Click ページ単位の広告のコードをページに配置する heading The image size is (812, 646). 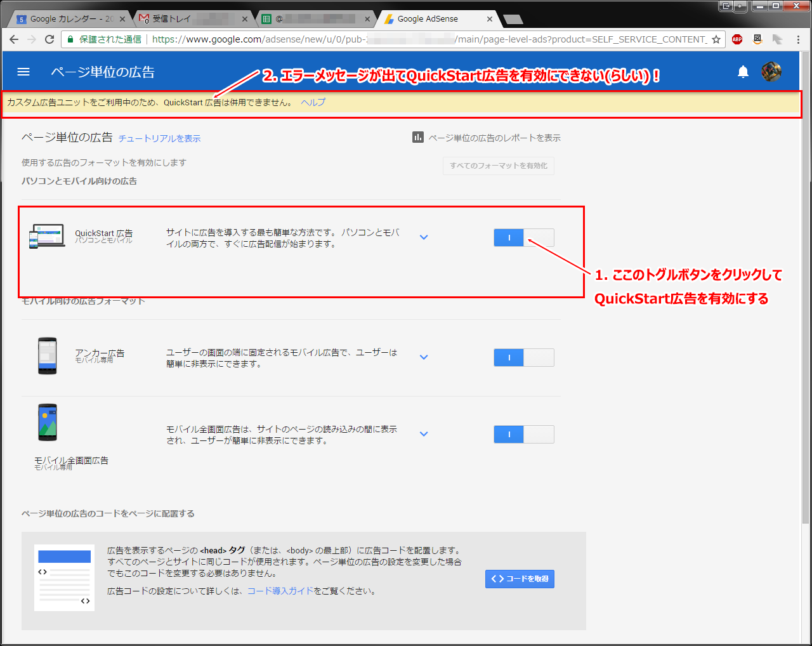click(108, 513)
